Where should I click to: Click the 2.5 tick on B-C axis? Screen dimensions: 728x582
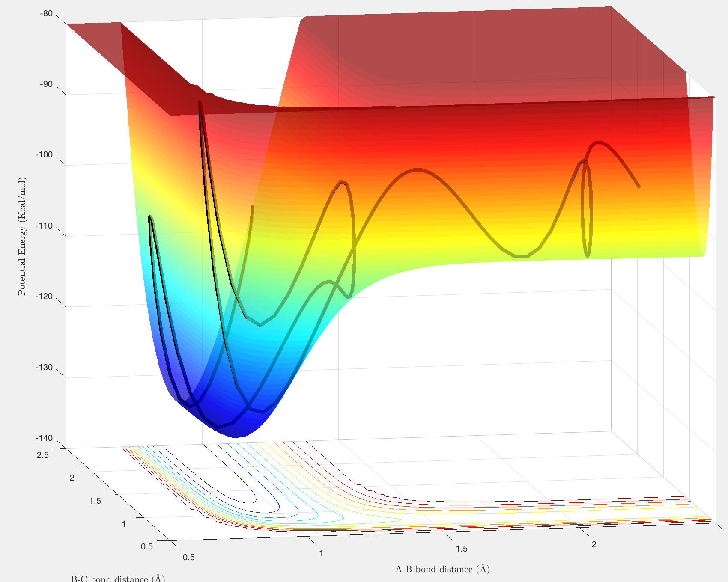tap(43, 455)
